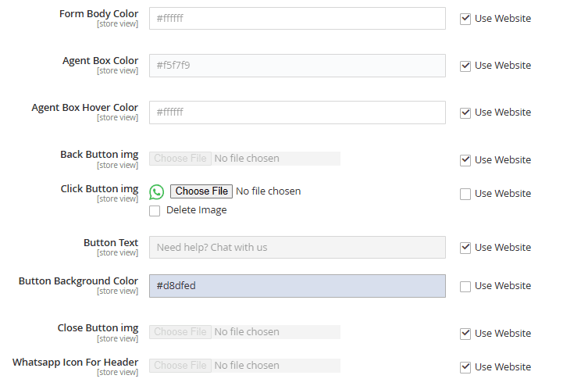The width and height of the screenshot is (588, 386).
Task: Click the Agent Box Color input field
Action: click(297, 66)
